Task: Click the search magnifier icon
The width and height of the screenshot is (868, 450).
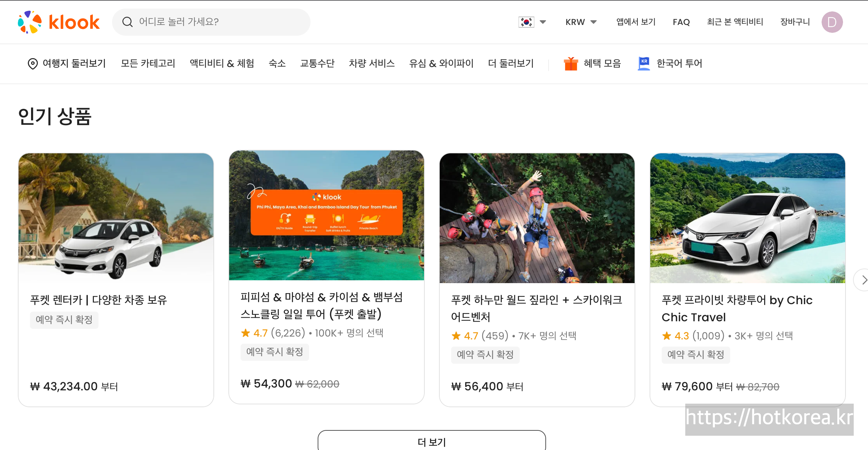Action: pyautogui.click(x=127, y=22)
